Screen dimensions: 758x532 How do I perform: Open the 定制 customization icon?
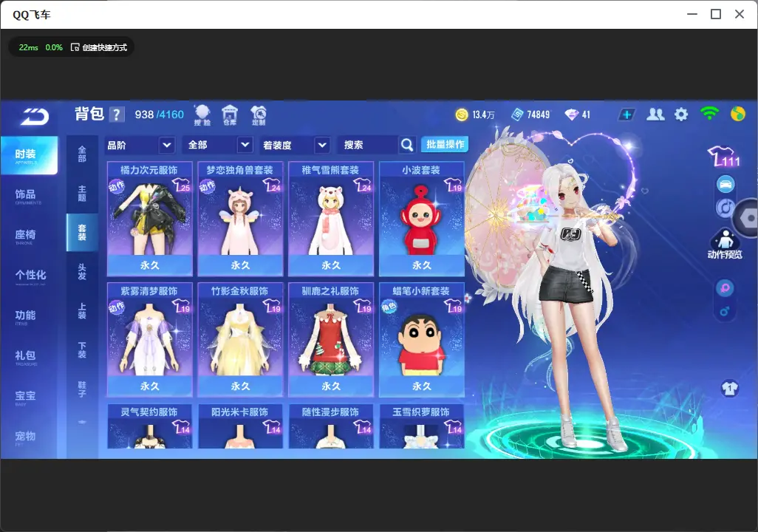tap(259, 115)
